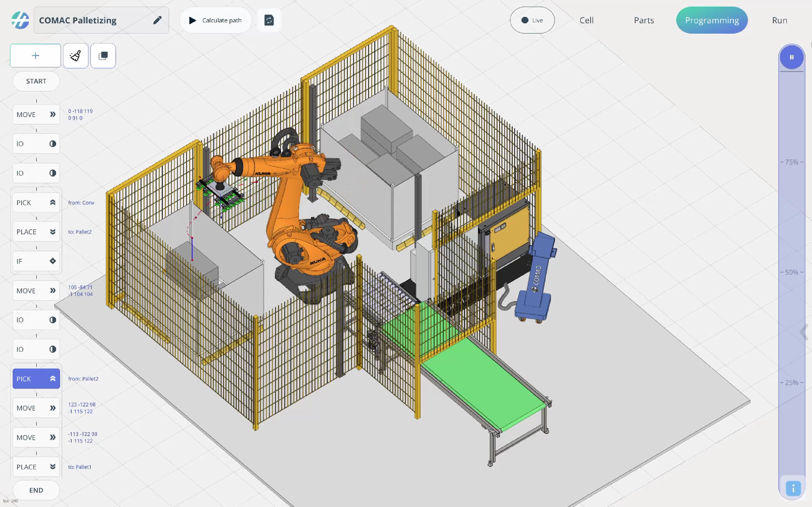Click the app logo icon

20,20
